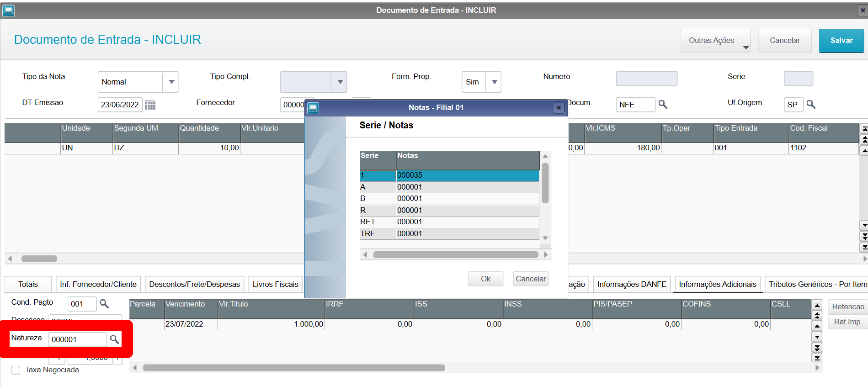This screenshot has width=868, height=386.
Task: Select series R row in Notas list
Action: click(449, 210)
